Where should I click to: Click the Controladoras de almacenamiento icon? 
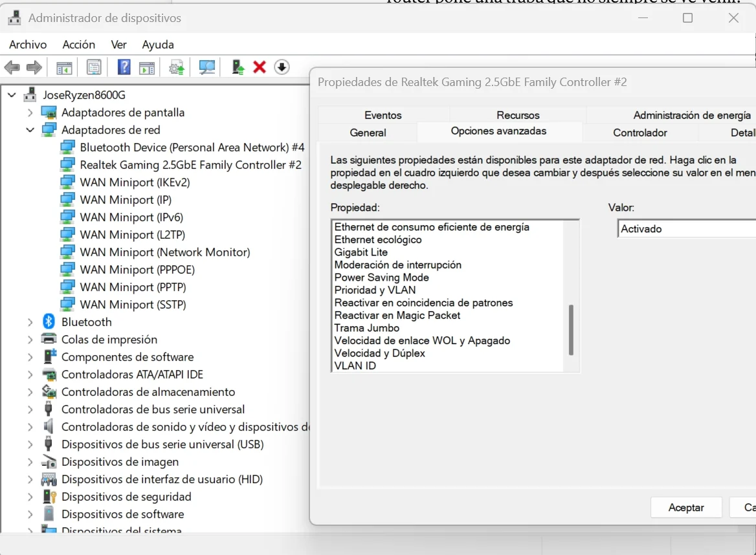pyautogui.click(x=49, y=391)
